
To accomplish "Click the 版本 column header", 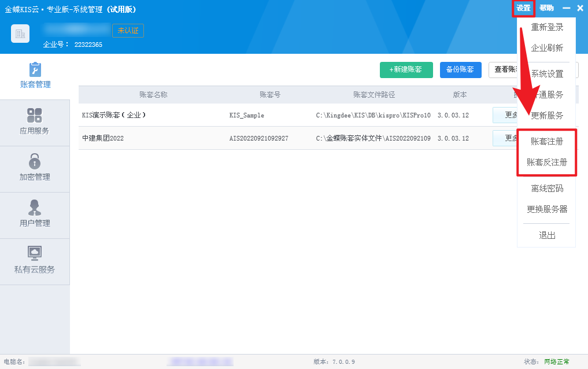I will click(460, 95).
